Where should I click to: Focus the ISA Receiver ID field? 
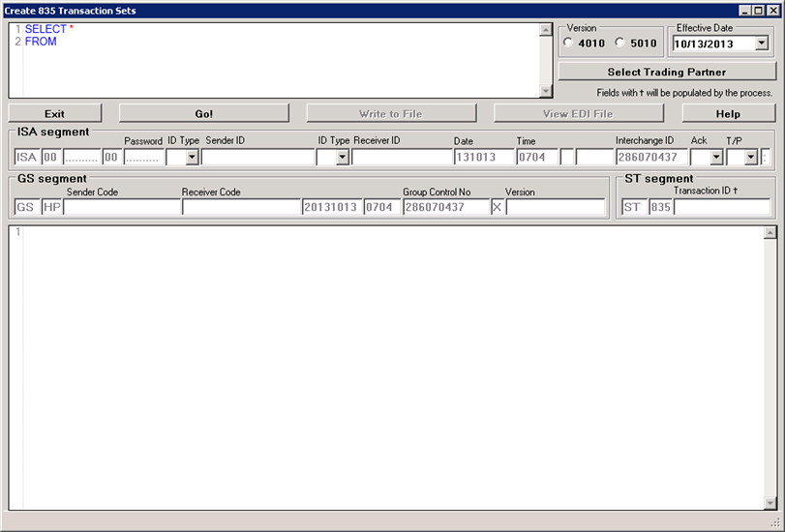coord(402,157)
